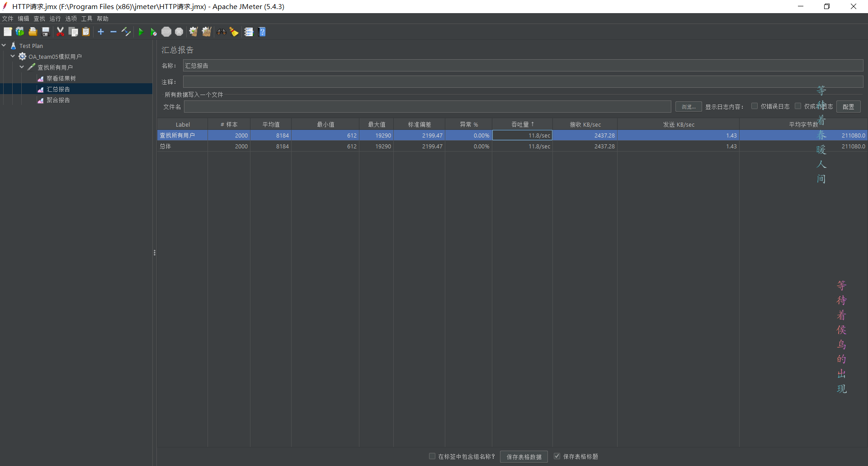Collapse the OA_team05模拟用户 thread group
Screen dimensions: 868x466
click(13, 56)
